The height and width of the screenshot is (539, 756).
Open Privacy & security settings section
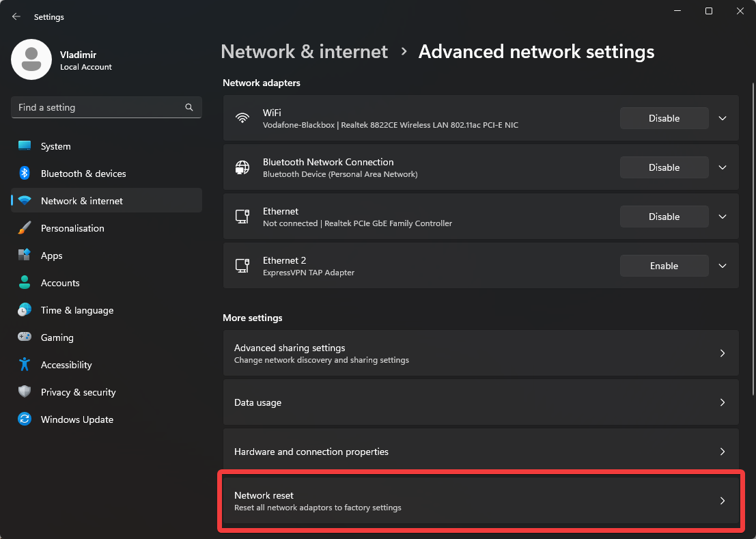(78, 392)
